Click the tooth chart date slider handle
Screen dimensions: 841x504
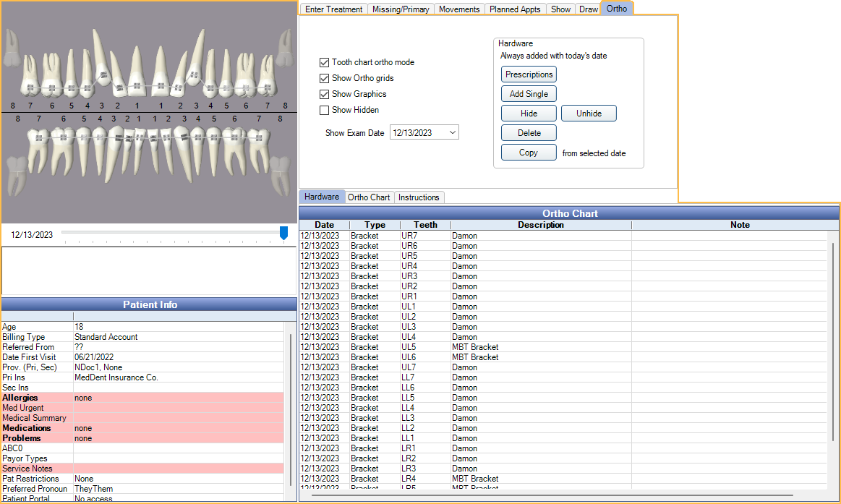point(283,233)
